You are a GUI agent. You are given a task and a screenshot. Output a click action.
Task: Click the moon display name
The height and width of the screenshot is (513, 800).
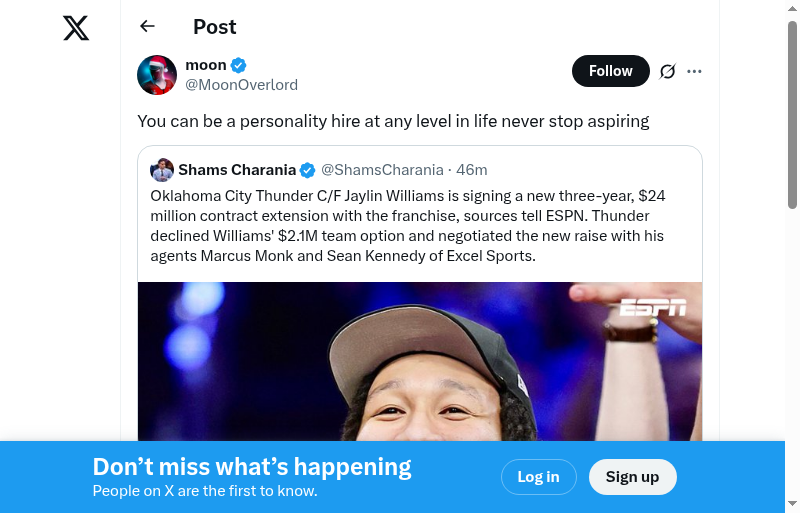(206, 65)
